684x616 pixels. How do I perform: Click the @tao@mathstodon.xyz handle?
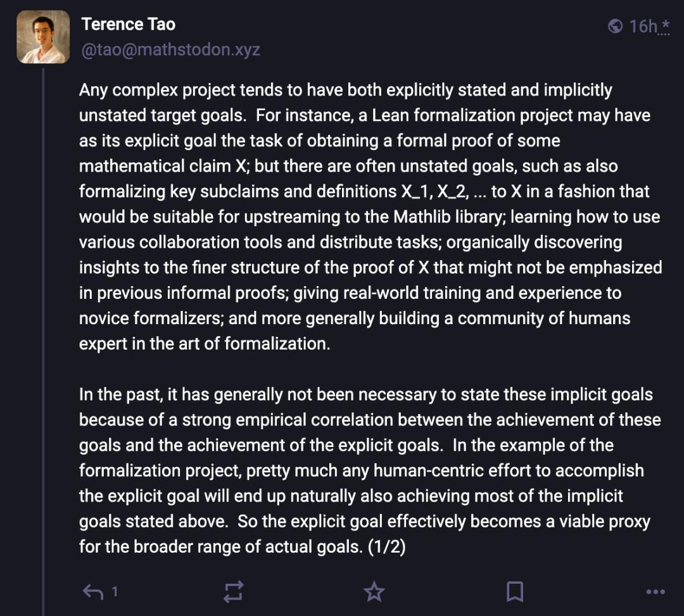[170, 50]
